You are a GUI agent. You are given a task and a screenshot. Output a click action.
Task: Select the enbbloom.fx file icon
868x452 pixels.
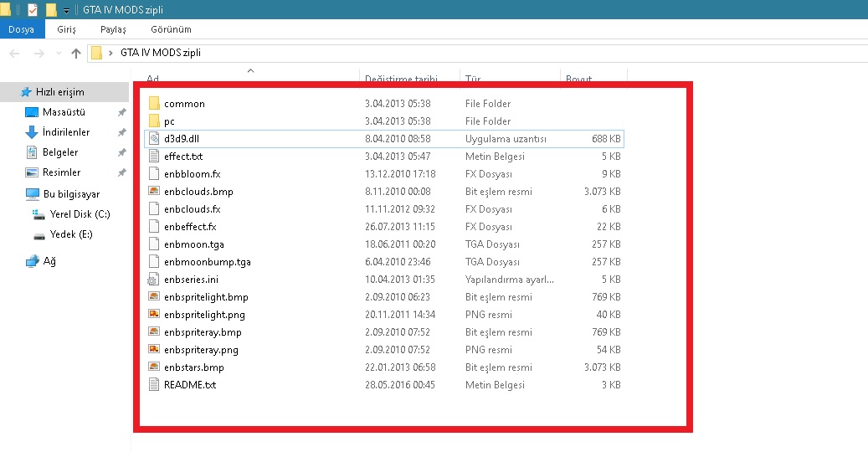coord(155,174)
